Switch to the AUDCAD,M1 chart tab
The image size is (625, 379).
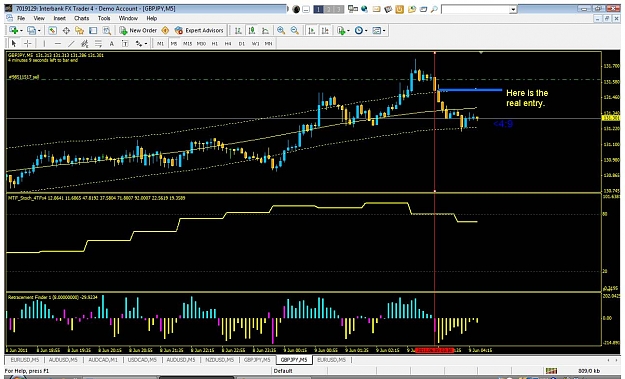tap(103, 360)
